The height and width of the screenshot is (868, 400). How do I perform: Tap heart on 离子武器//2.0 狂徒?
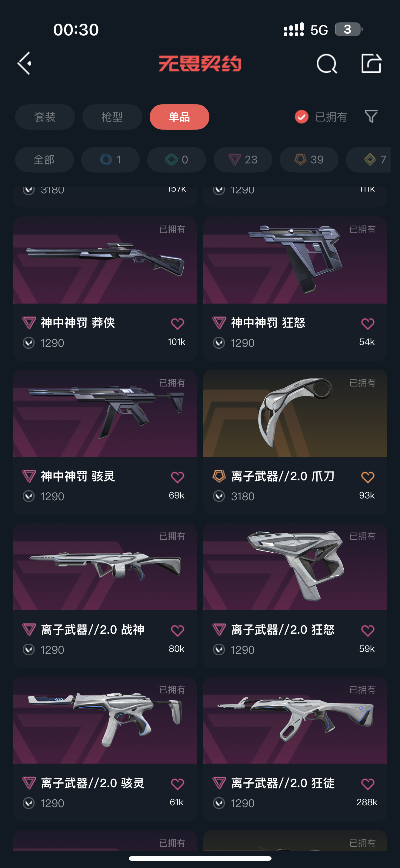(x=368, y=784)
